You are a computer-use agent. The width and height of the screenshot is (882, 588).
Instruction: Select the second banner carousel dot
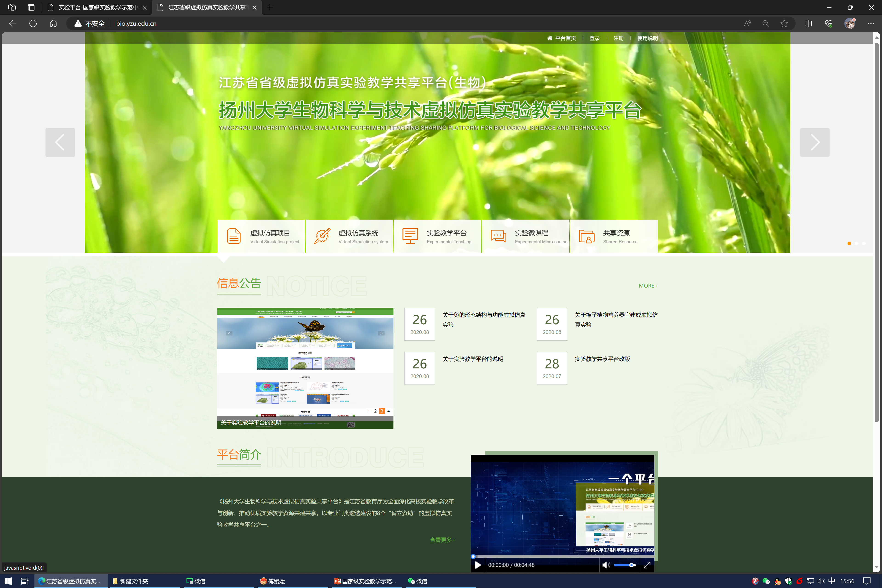click(857, 243)
